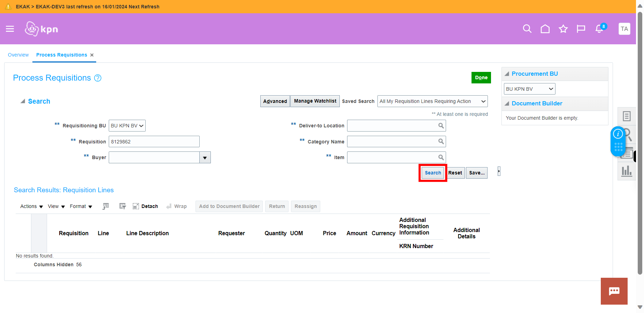Viewport: 644px width, 313px height.
Task: Click the Price column header
Action: [x=329, y=233]
